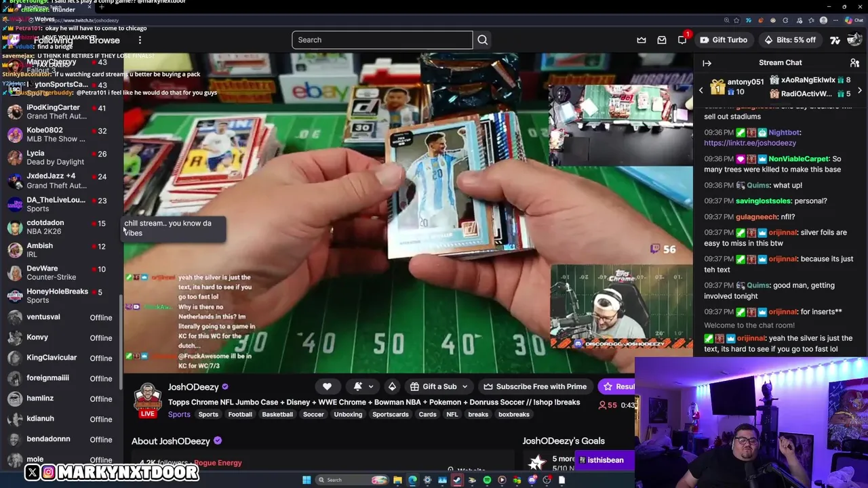This screenshot has height=488, width=868.
Task: Select the Football tag
Action: point(240,414)
